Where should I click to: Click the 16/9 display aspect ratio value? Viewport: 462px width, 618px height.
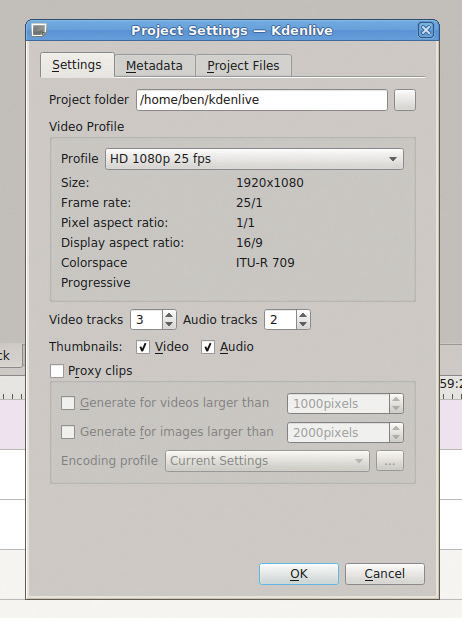tap(249, 243)
